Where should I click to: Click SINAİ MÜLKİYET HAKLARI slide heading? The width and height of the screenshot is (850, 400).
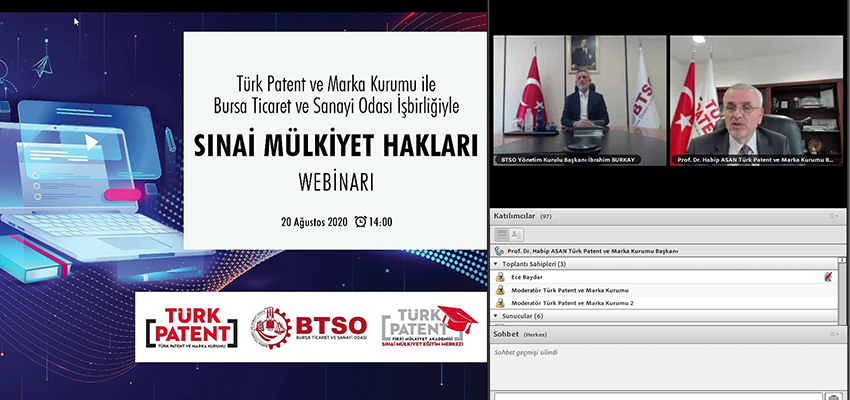pyautogui.click(x=336, y=146)
